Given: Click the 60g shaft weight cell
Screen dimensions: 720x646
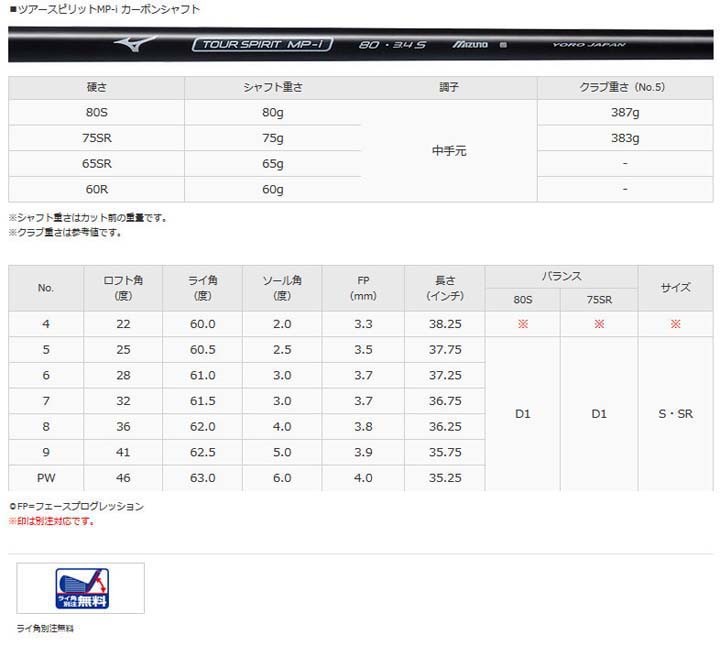Looking at the screenshot, I should click(273, 190).
